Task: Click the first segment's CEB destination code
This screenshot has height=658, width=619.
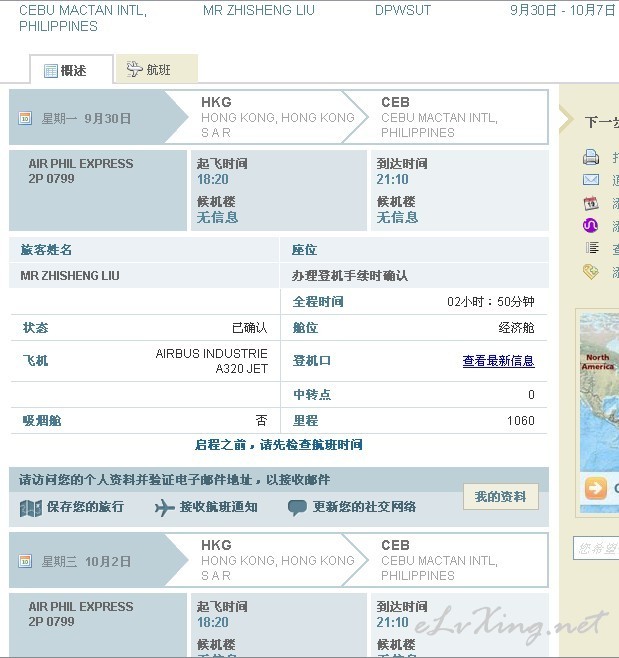Action: [395, 102]
